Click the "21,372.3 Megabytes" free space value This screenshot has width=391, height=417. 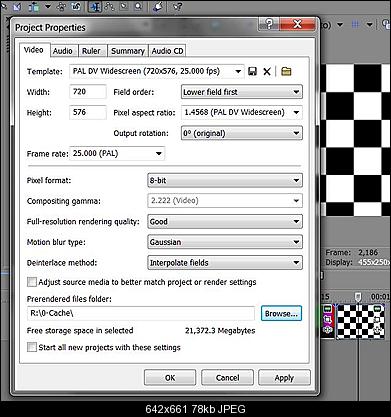220,331
